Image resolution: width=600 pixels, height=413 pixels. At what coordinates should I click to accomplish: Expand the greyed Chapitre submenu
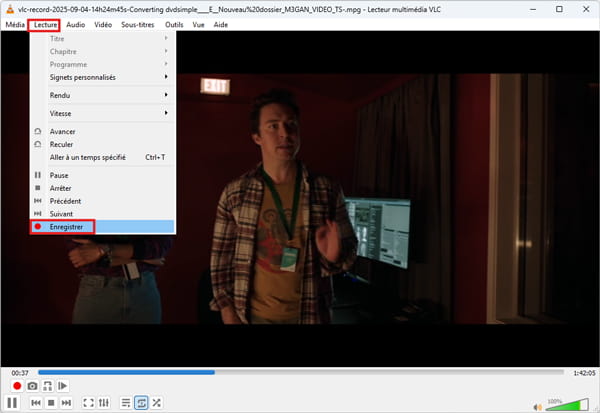pos(103,52)
